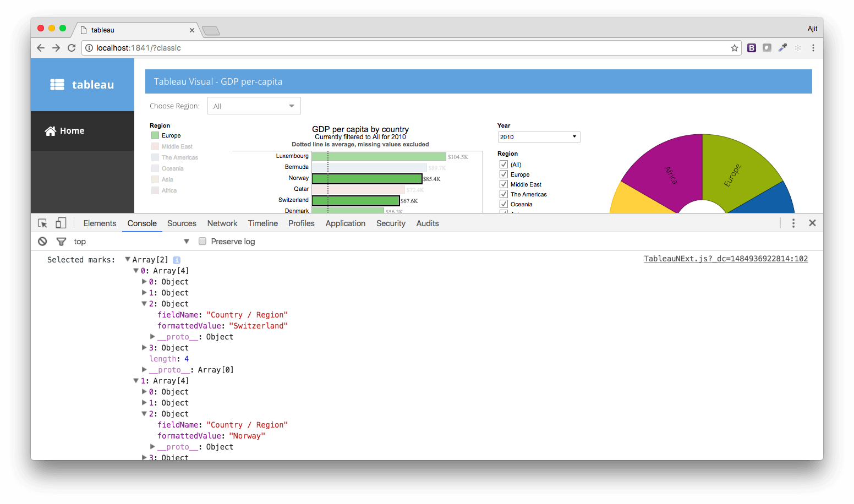
Task: Open DevTools customize three-dot menu
Action: tap(793, 223)
